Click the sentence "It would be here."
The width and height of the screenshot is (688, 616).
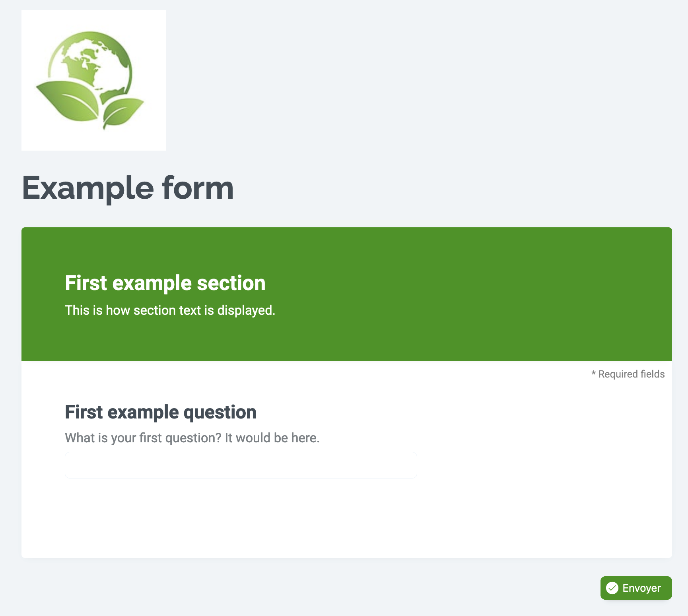pos(272,438)
